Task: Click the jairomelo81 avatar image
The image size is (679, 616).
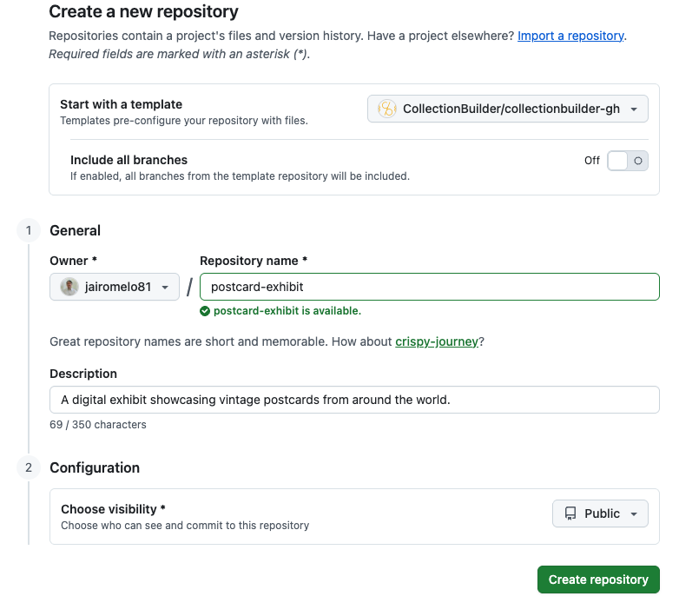Action: point(69,287)
